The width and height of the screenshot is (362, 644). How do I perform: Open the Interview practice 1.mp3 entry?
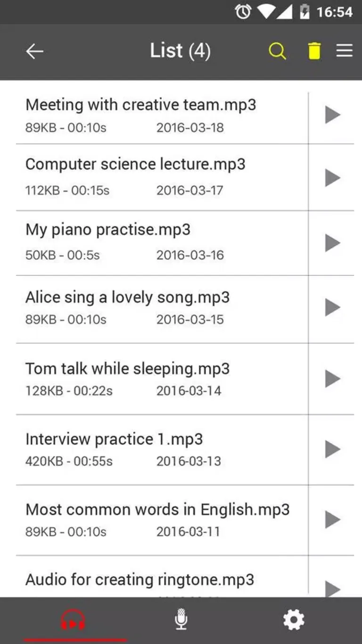[x=114, y=439]
